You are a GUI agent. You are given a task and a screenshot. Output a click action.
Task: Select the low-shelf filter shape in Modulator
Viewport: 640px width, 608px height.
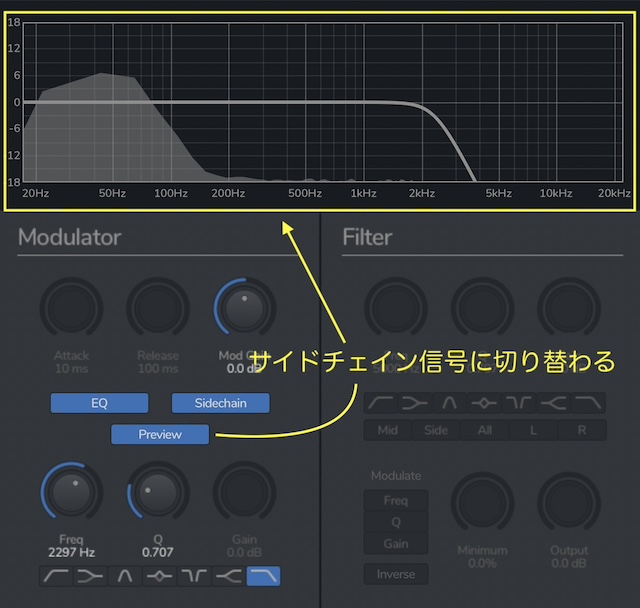point(91,576)
